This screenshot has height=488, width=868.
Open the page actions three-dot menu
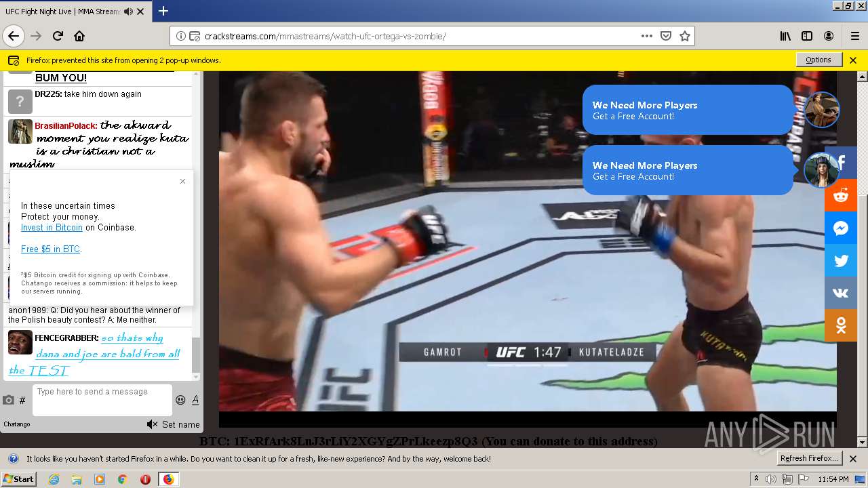tap(646, 36)
